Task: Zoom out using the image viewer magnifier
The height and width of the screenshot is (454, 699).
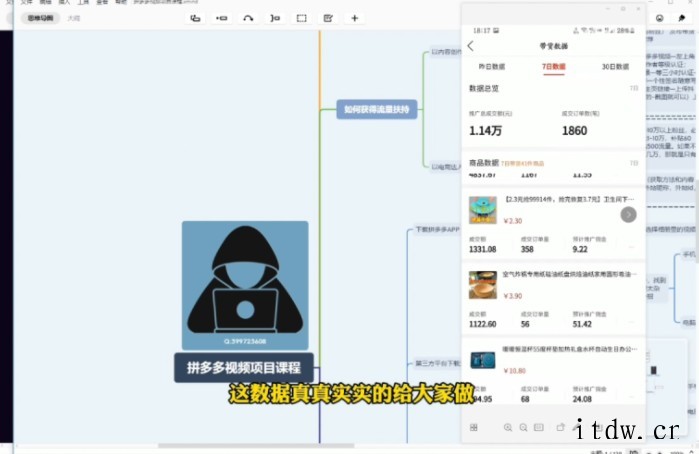Action: click(x=523, y=427)
